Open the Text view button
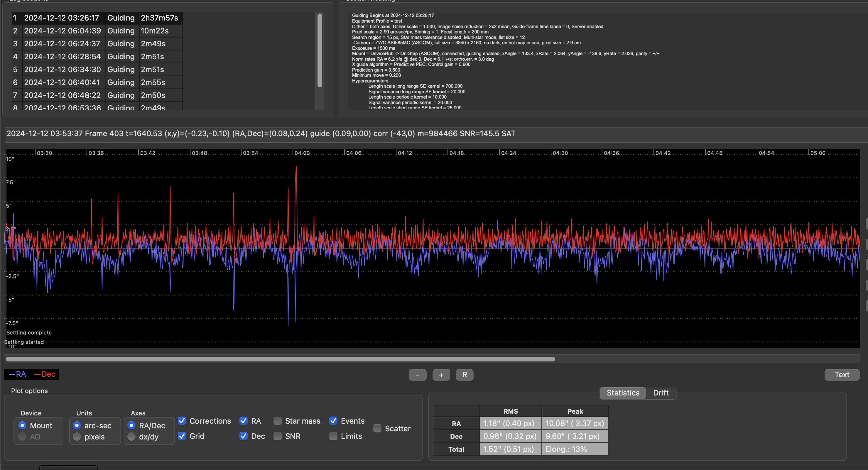 [841, 375]
